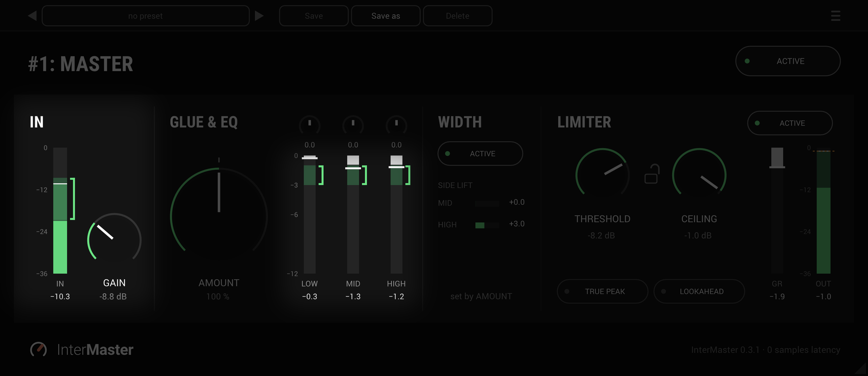Screen dimensions: 868x376
Task: Click the THRESHOLD value -8.2 dB
Action: coord(601,235)
